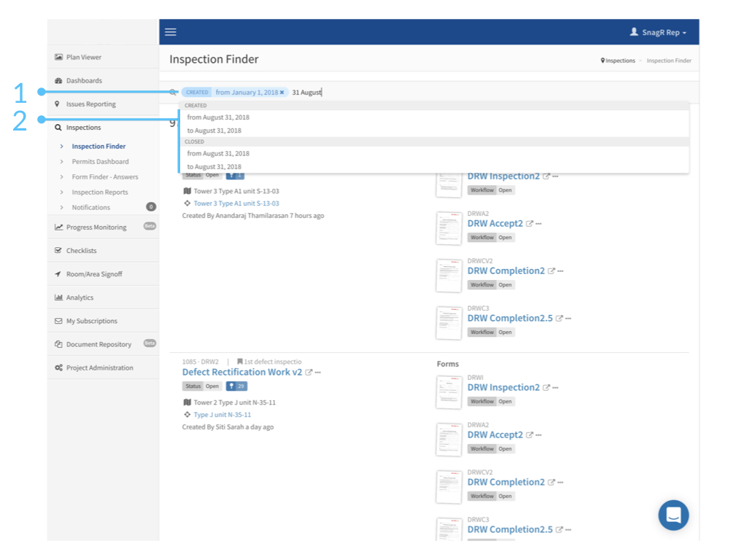The height and width of the screenshot is (560, 747).
Task: Select Created 'to August 31, 2018' suggestion
Action: [435, 131]
